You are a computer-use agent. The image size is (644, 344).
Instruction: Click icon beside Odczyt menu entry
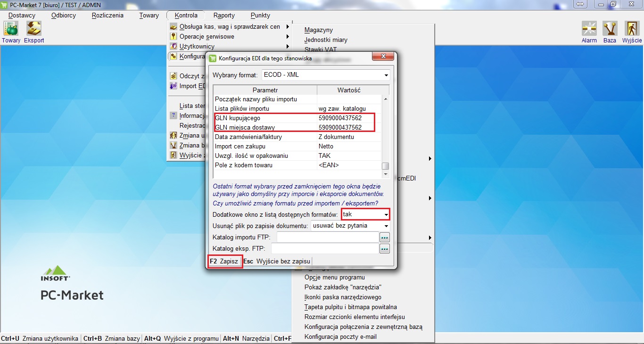click(173, 76)
